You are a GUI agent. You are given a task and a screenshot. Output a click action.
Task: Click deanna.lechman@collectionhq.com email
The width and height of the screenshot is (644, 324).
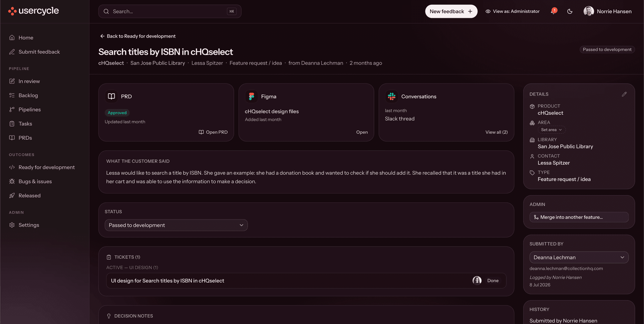click(566, 269)
